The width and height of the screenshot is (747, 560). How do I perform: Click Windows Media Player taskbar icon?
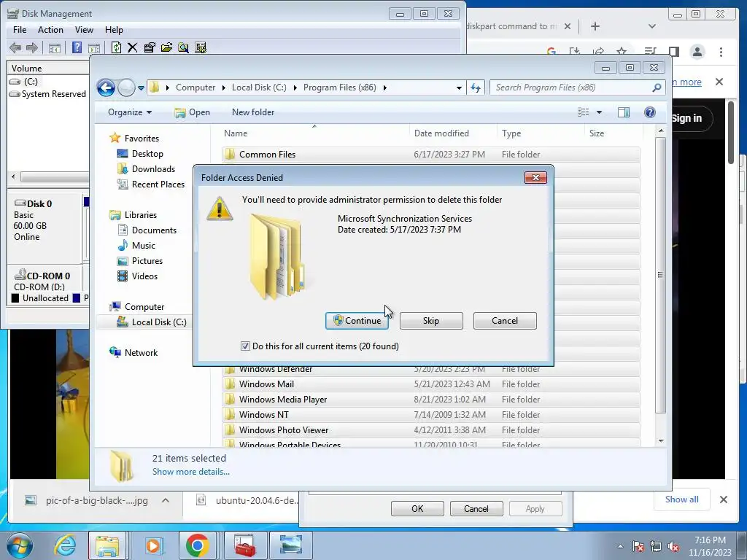(x=153, y=545)
